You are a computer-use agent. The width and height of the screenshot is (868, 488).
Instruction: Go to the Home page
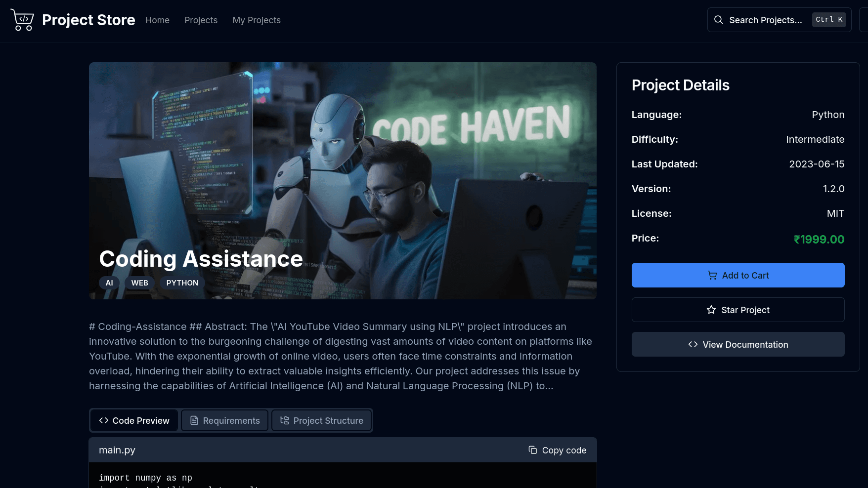point(157,20)
